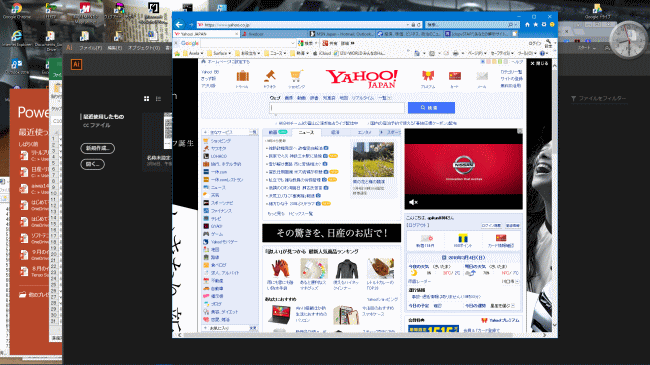Open the ページ(P) command bar menu
Screen dimensions: 650x365
(477, 54)
